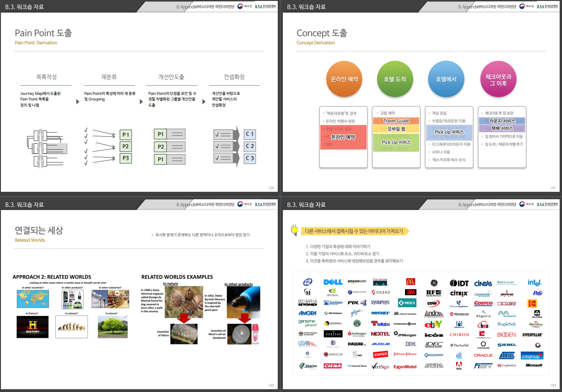
Task: Select the Travel Guide label
Action: click(x=396, y=121)
